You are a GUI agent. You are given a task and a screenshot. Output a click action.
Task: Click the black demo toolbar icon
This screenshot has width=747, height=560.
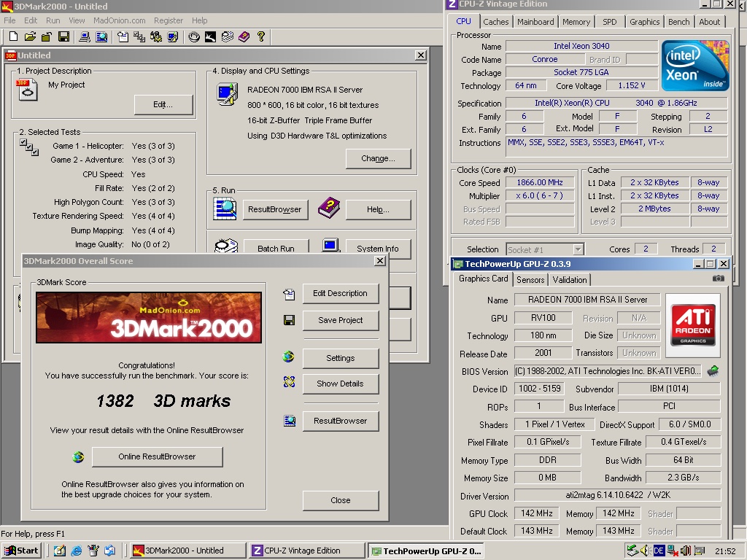(211, 36)
